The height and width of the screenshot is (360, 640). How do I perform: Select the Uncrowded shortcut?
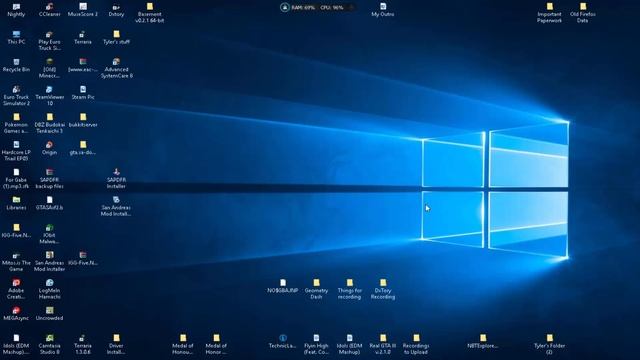[49, 314]
